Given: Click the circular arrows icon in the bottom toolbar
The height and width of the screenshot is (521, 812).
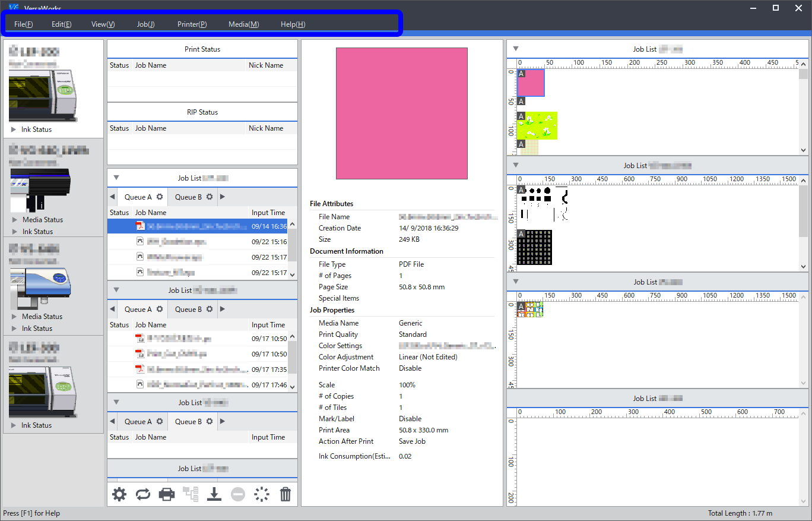Looking at the screenshot, I should pos(143,494).
